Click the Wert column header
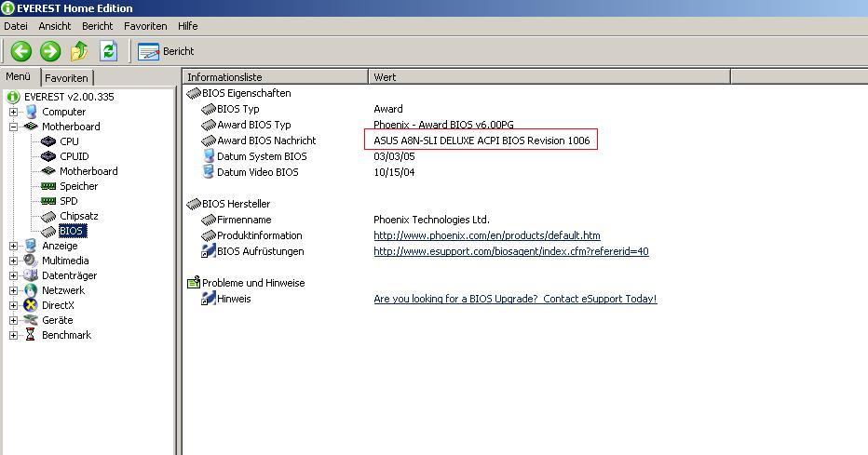 tap(549, 77)
